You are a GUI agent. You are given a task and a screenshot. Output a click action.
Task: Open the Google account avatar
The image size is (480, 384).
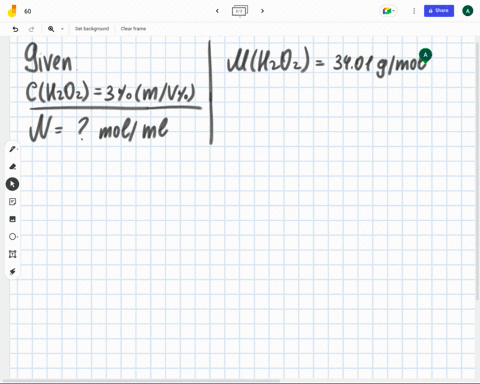467,11
